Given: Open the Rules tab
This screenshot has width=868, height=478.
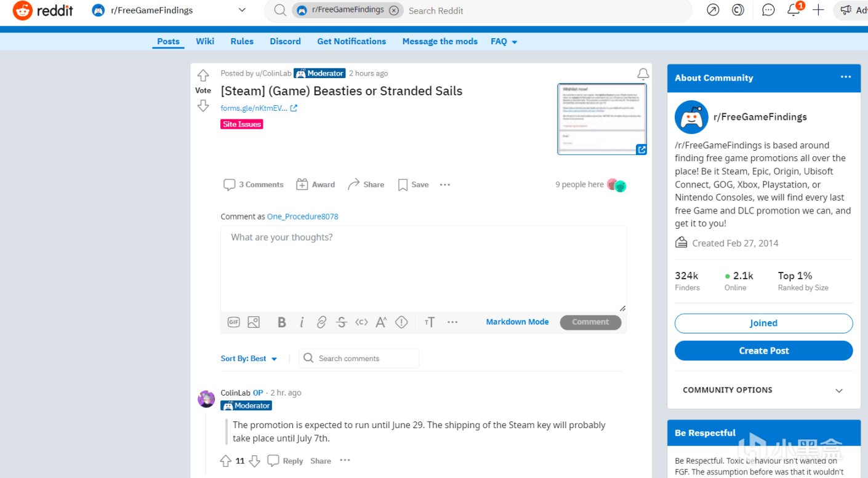Looking at the screenshot, I should [x=242, y=41].
